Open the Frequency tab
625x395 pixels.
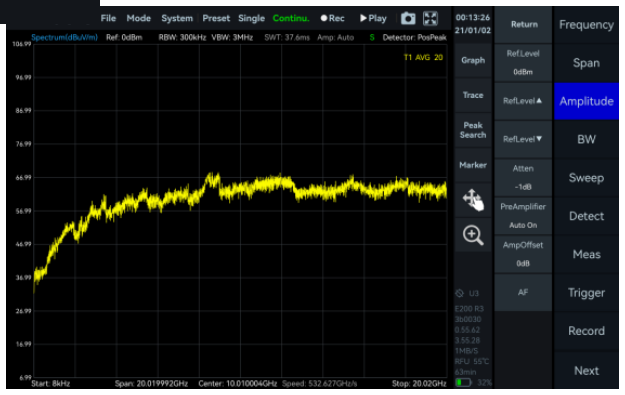[x=586, y=25]
